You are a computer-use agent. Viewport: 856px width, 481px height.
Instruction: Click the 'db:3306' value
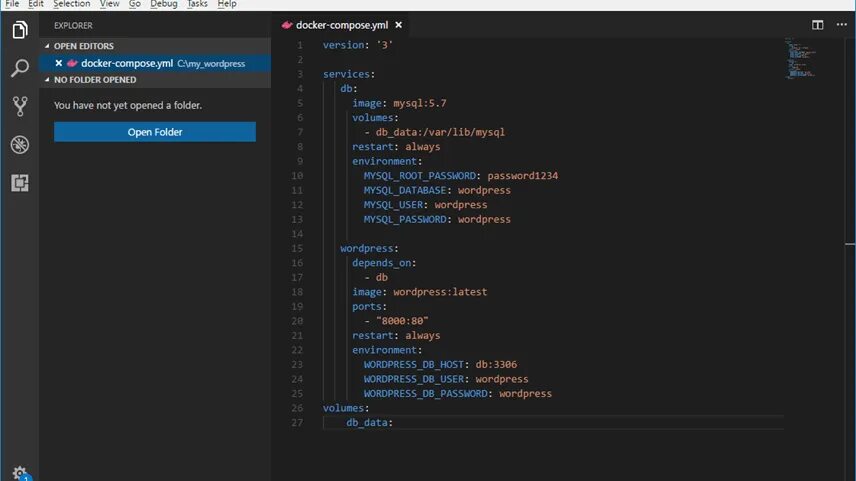496,364
